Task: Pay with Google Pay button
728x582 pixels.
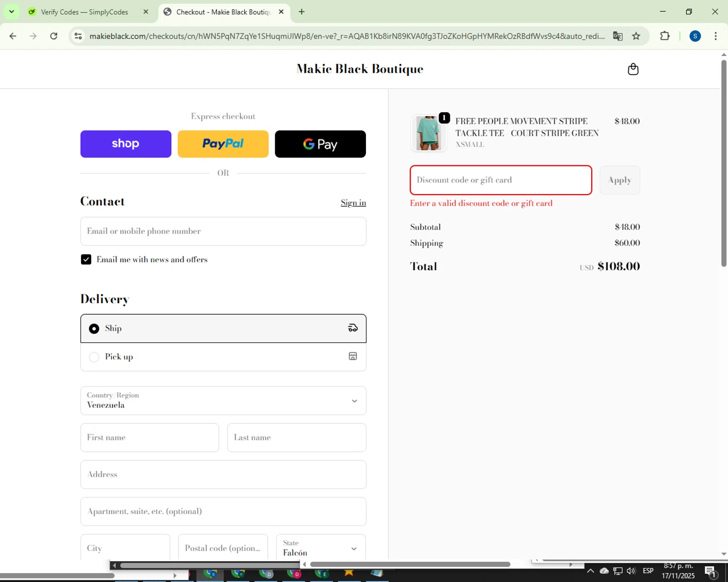Action: click(x=320, y=144)
